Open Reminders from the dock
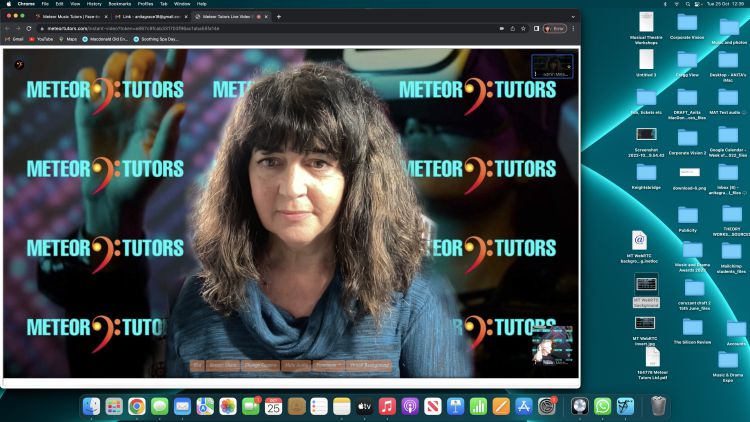The image size is (750, 422). 319,407
